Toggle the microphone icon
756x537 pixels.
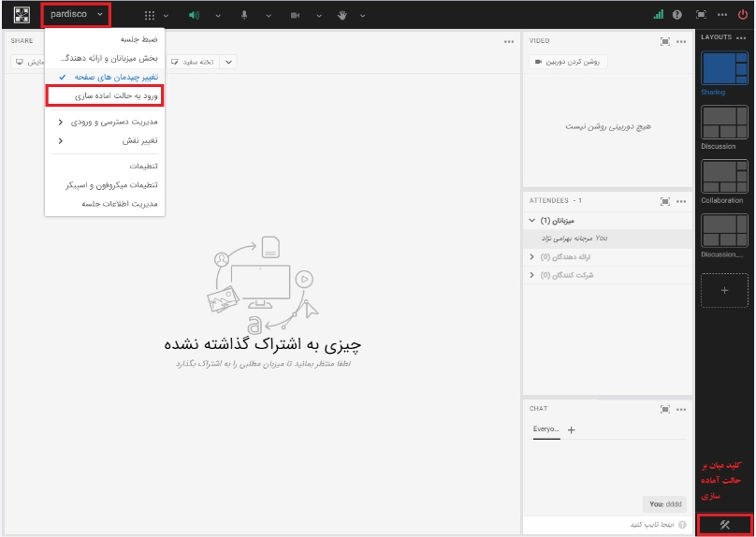244,15
